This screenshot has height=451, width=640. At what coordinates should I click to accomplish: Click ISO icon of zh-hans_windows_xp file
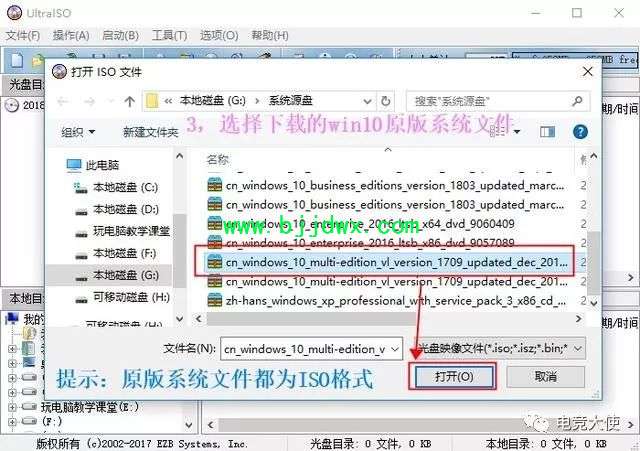pos(215,301)
